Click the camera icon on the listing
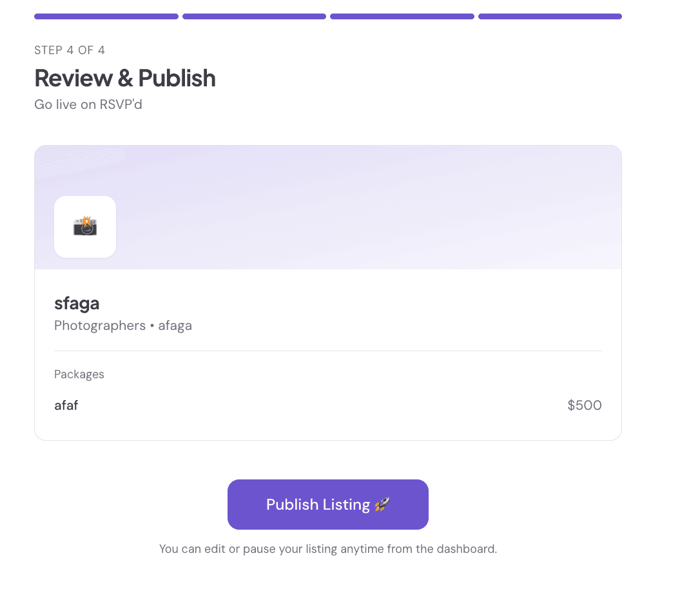Screen dimensions: 700x607 85,227
